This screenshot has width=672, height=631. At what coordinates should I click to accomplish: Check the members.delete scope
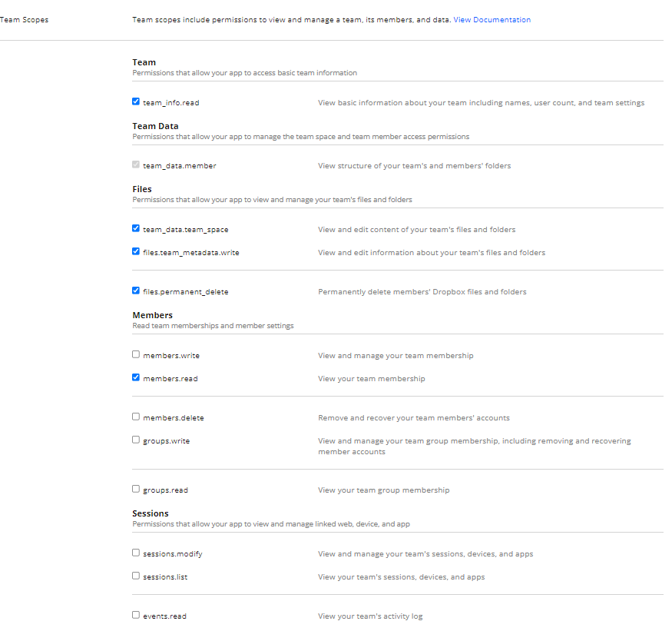click(136, 417)
